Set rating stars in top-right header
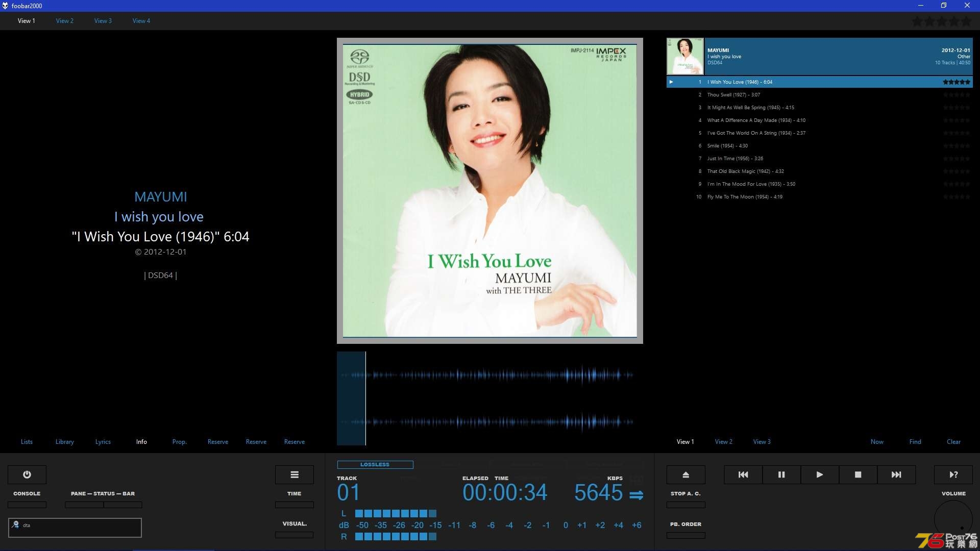 pos(942,21)
